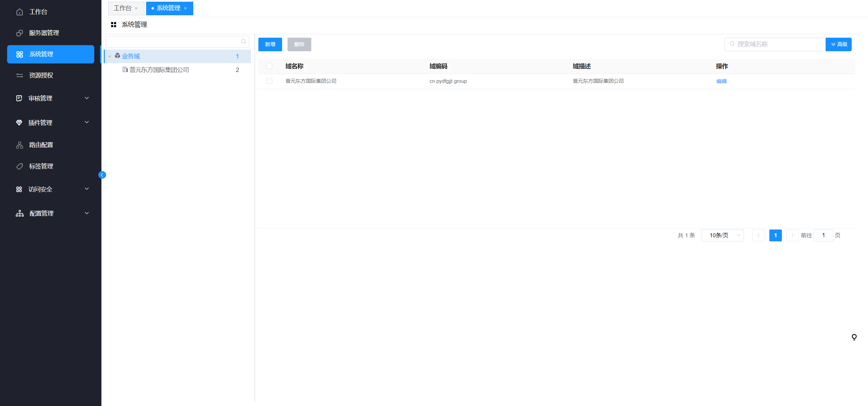Screen dimensions: 868x406
Task: Click 普元东方国际集团公司 in the 域名称 column
Action: click(x=311, y=81)
